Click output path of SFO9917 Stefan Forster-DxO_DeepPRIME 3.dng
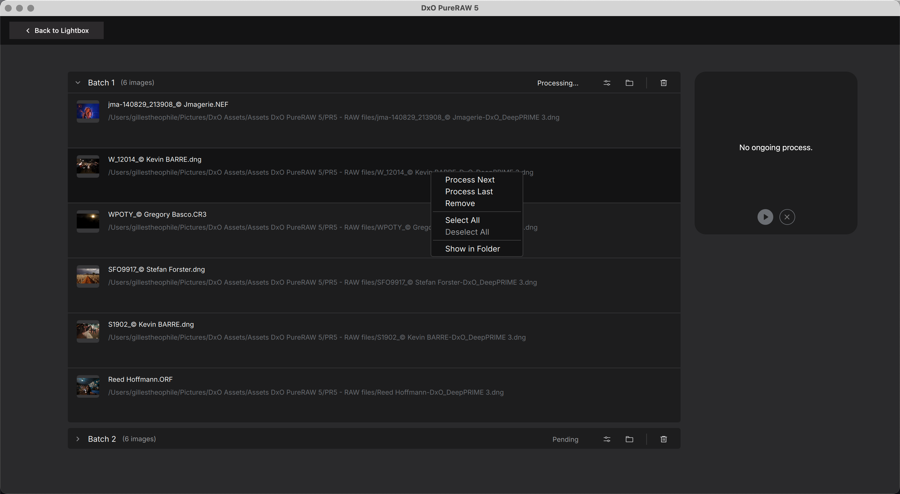This screenshot has width=900, height=494. coord(323,282)
